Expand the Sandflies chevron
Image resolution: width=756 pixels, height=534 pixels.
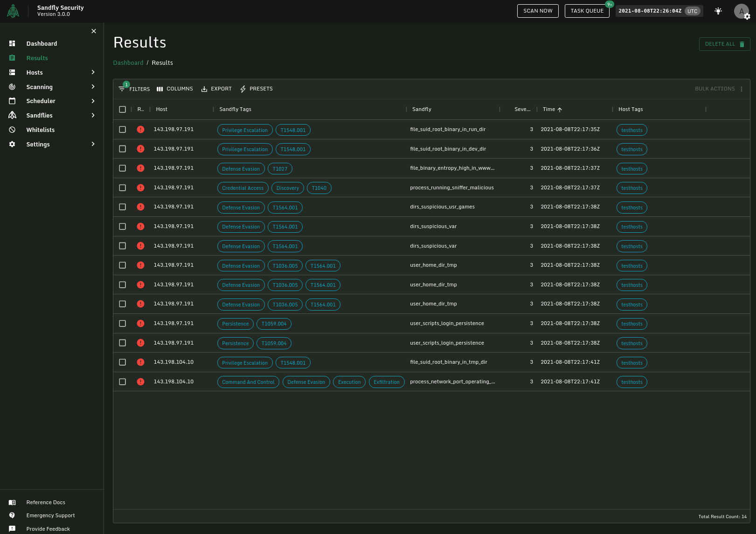pyautogui.click(x=93, y=115)
